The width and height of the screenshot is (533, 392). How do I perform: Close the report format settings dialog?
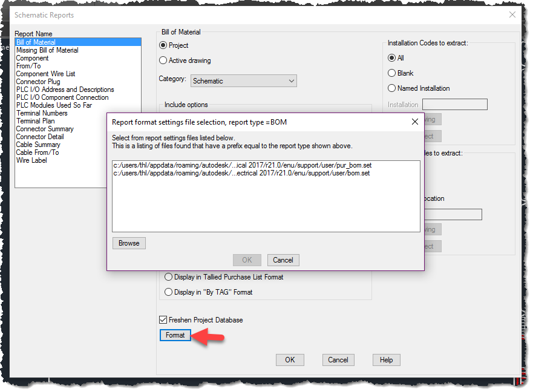tap(415, 122)
